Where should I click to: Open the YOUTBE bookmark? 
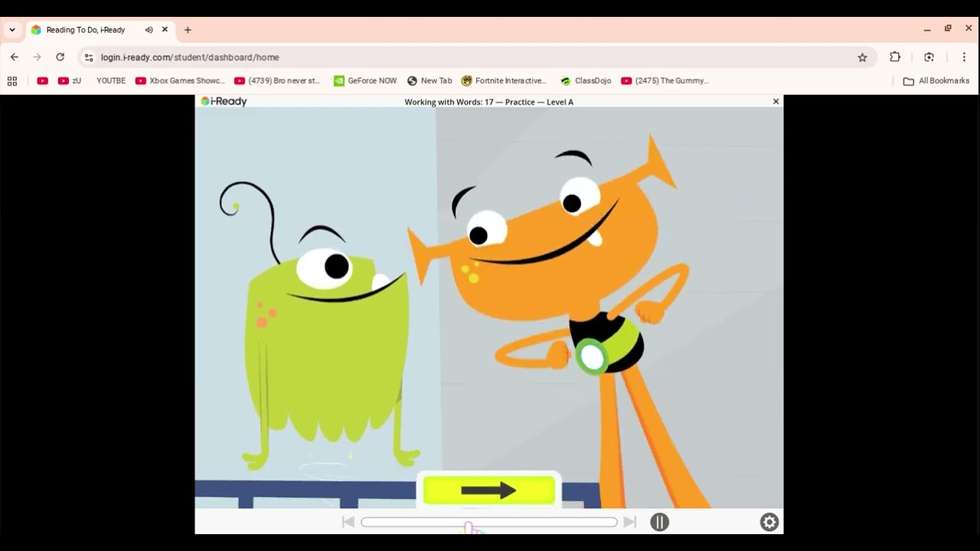tap(110, 80)
